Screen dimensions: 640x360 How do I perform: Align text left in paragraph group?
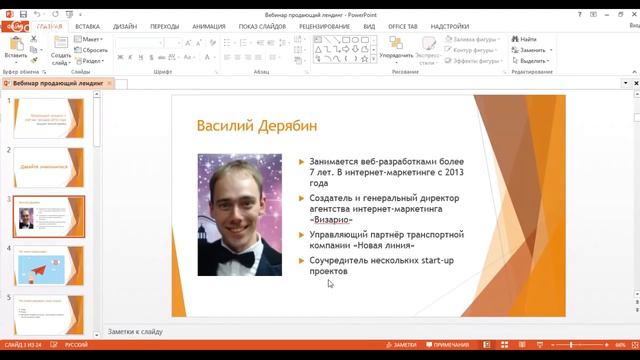[x=227, y=57]
